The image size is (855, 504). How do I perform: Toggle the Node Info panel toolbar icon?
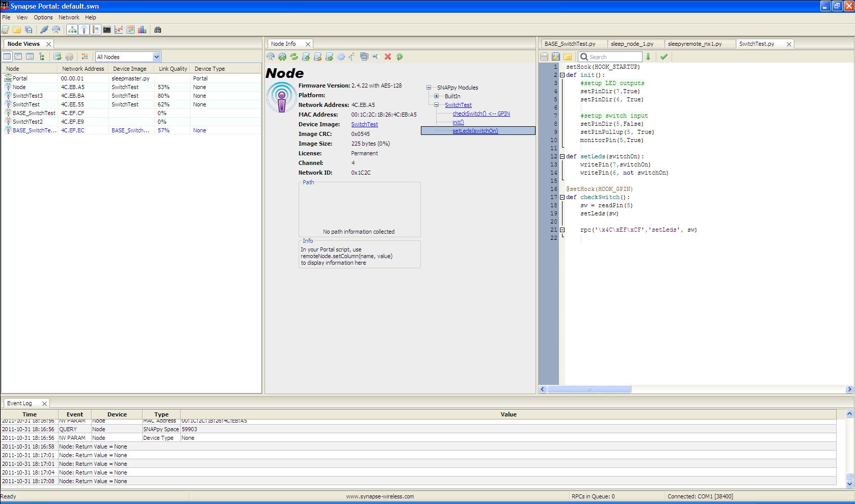click(84, 30)
